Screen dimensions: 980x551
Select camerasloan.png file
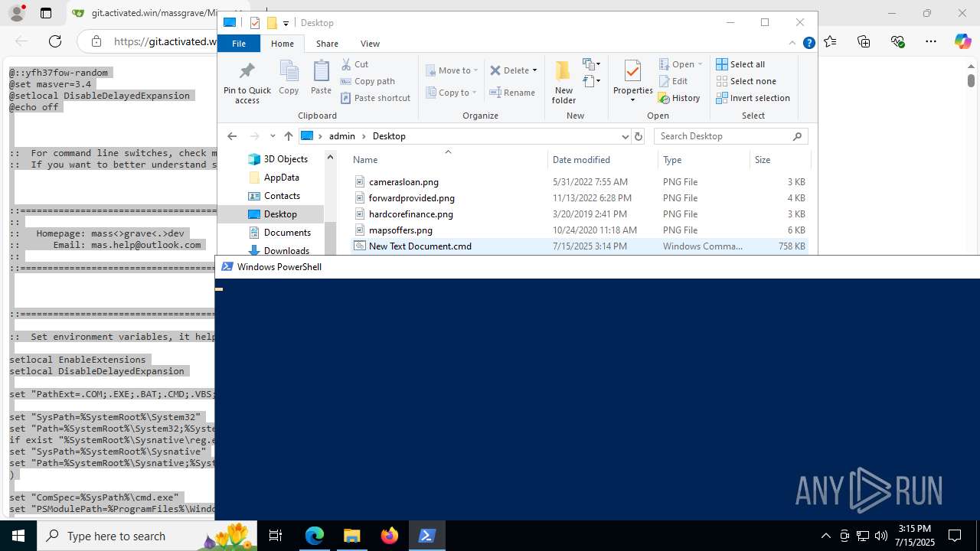coord(580,182)
